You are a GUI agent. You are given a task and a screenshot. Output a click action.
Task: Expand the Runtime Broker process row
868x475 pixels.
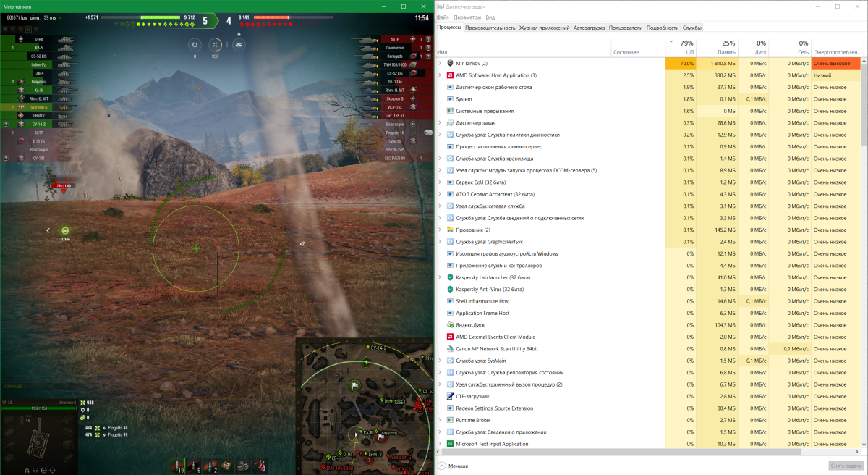coord(440,420)
